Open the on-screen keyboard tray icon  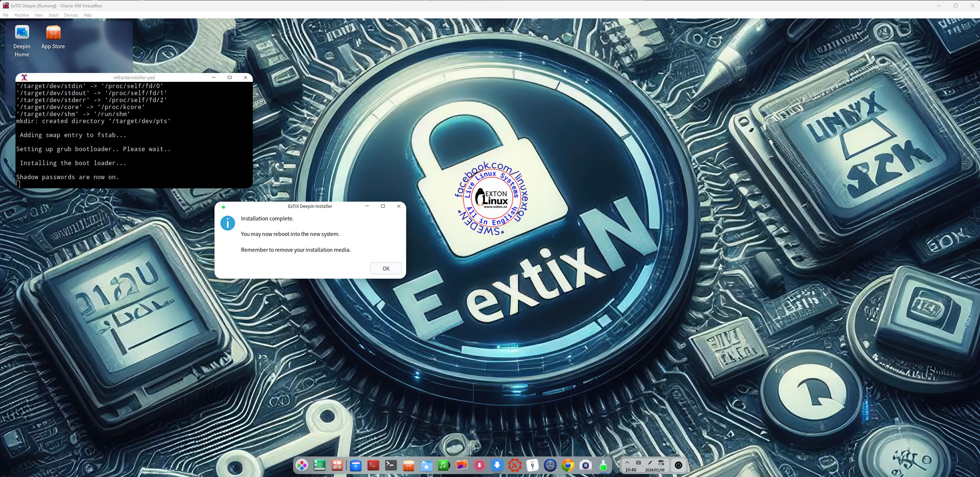[638, 463]
